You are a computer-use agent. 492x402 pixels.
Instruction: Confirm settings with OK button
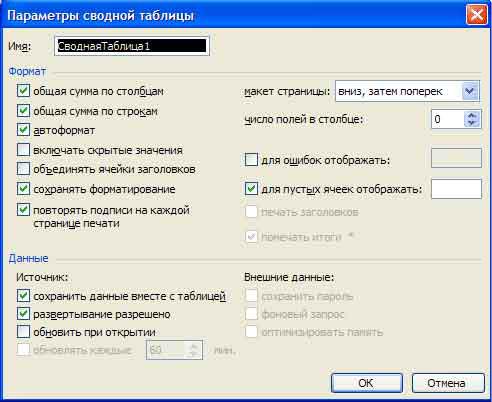pos(367,383)
